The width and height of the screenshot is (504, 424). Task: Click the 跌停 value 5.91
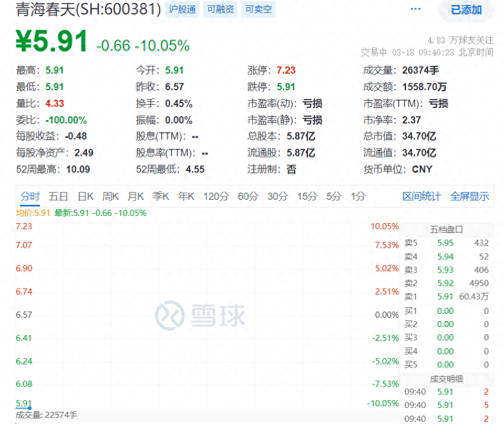[x=286, y=87]
